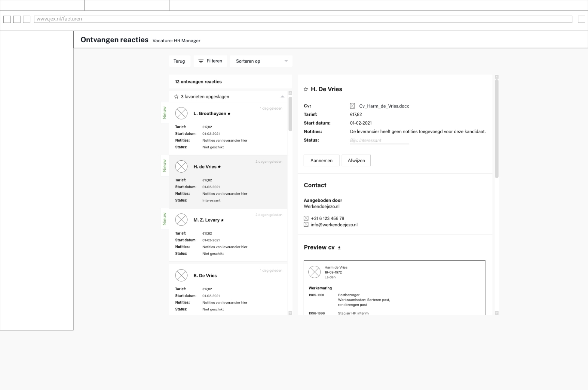588x390 pixels.
Task: Open Cv_Harm_de_Vries.docx link
Action: 384,106
